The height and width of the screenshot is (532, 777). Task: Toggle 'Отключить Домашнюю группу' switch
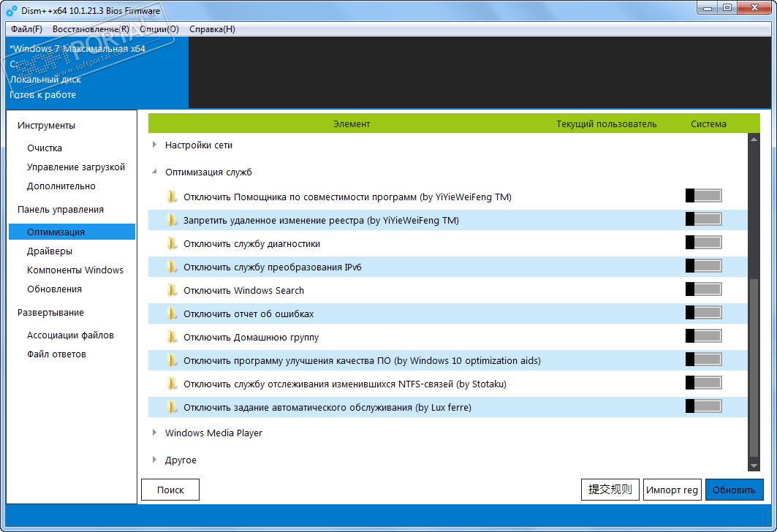pos(704,336)
